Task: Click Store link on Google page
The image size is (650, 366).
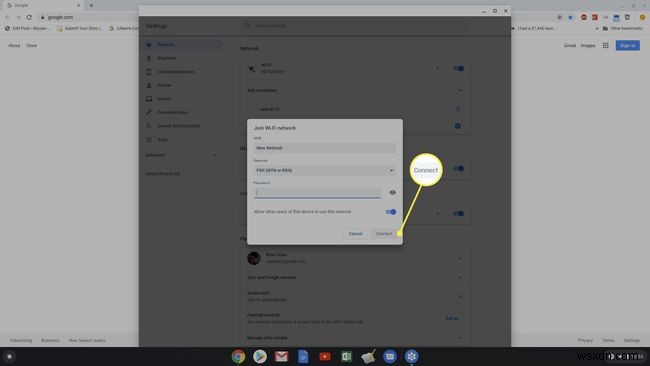Action: coord(32,45)
